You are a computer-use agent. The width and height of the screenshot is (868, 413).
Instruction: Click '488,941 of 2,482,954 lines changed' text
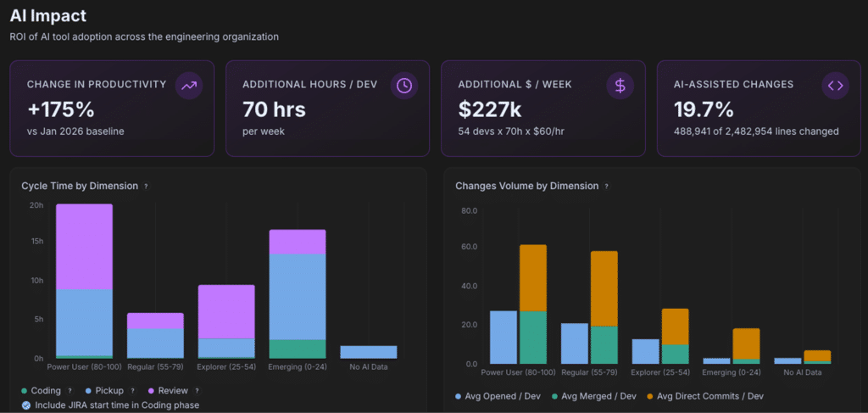pos(756,131)
